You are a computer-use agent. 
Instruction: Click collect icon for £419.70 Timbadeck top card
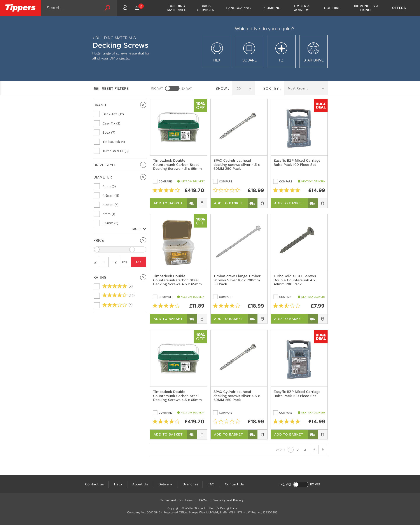point(202,203)
